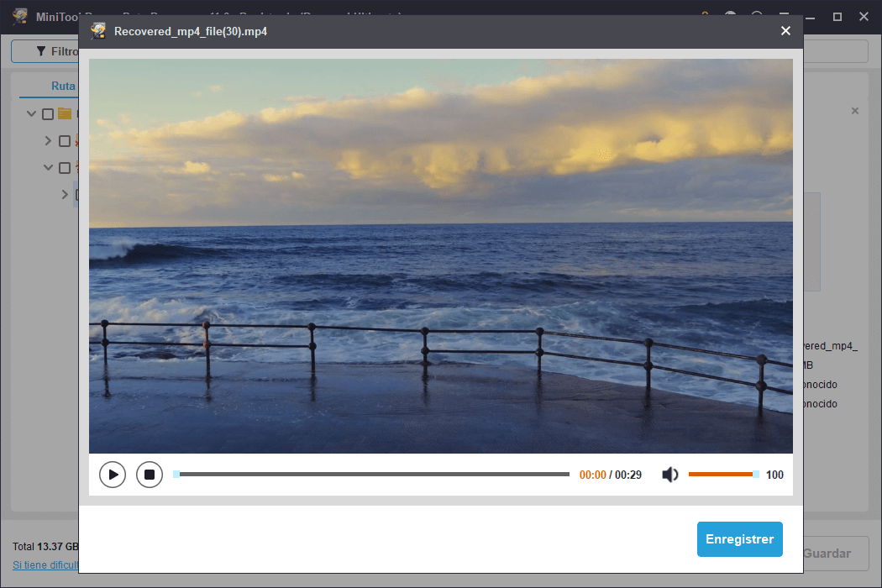Mute the video with the speaker icon
882x588 pixels.
click(x=669, y=475)
